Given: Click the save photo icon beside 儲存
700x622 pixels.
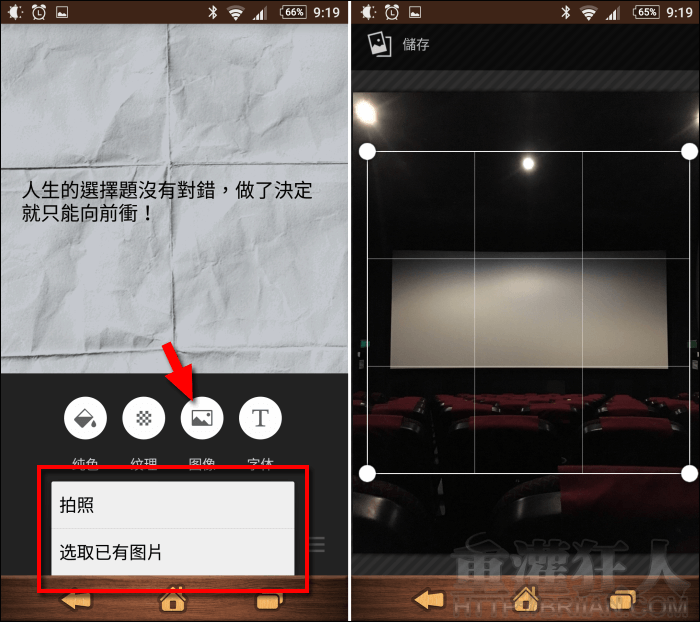Looking at the screenshot, I should pos(379,45).
